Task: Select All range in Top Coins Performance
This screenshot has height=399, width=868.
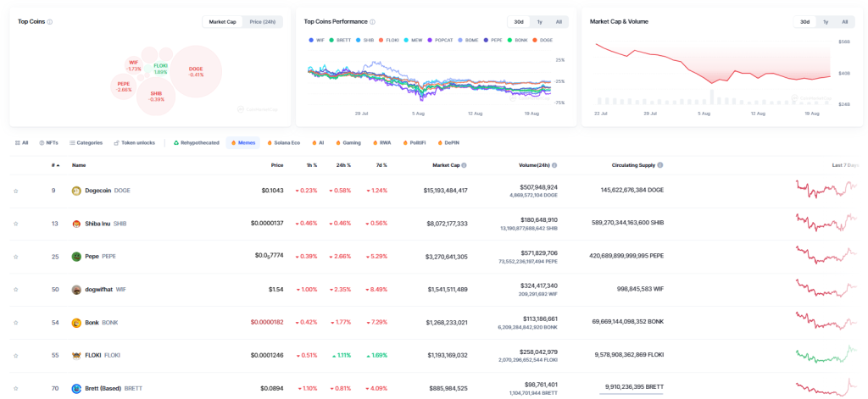Action: (x=559, y=22)
